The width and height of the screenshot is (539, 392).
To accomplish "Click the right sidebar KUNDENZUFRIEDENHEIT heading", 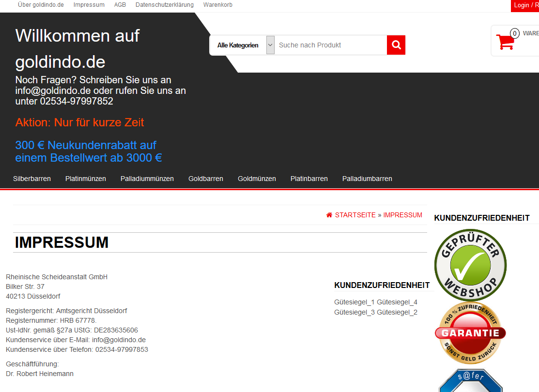I will point(482,218).
